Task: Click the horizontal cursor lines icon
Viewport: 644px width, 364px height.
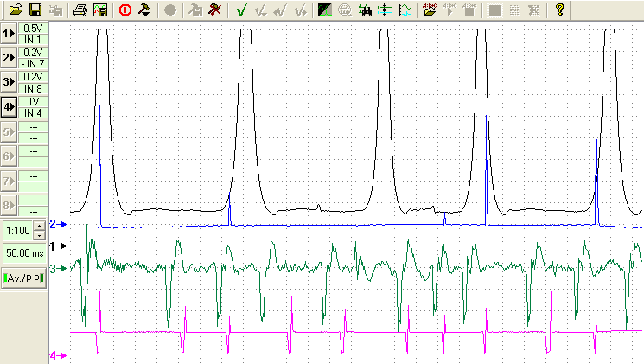Action: click(x=385, y=10)
